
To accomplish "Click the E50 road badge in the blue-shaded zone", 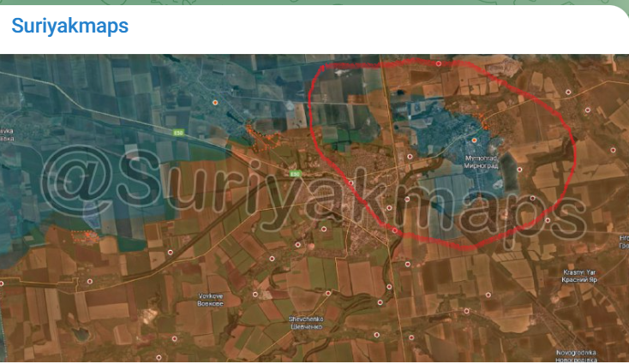I will (x=177, y=133).
